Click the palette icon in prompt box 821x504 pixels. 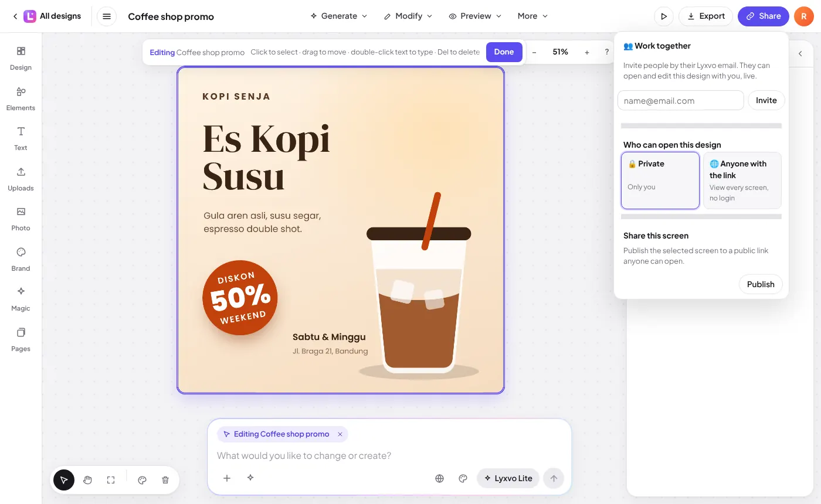click(x=463, y=478)
